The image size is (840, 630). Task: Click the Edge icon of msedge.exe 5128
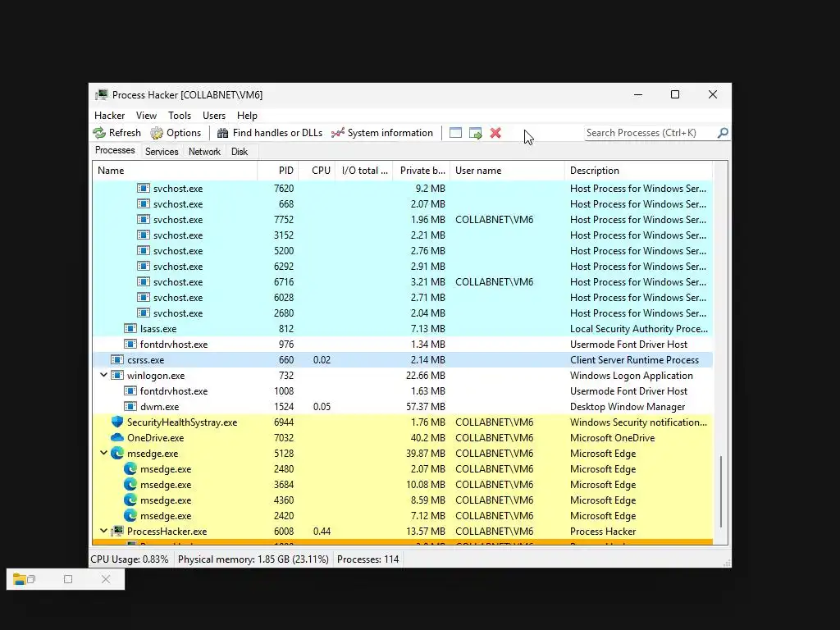coord(116,453)
